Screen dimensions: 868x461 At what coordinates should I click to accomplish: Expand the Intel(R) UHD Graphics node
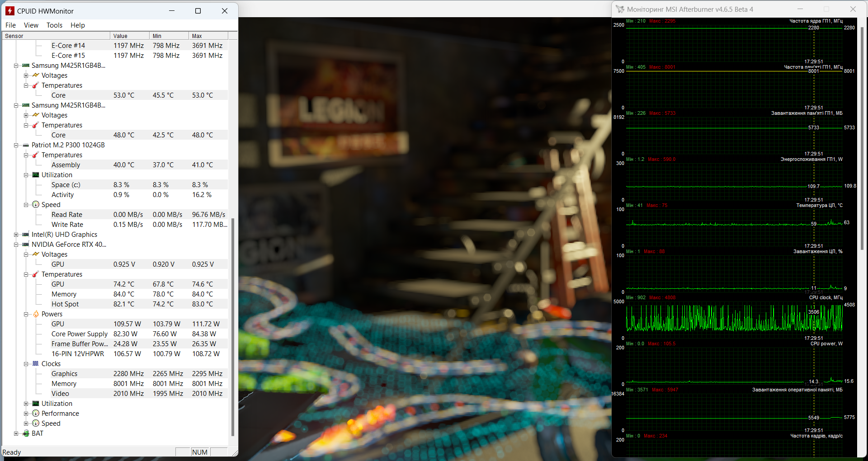16,235
